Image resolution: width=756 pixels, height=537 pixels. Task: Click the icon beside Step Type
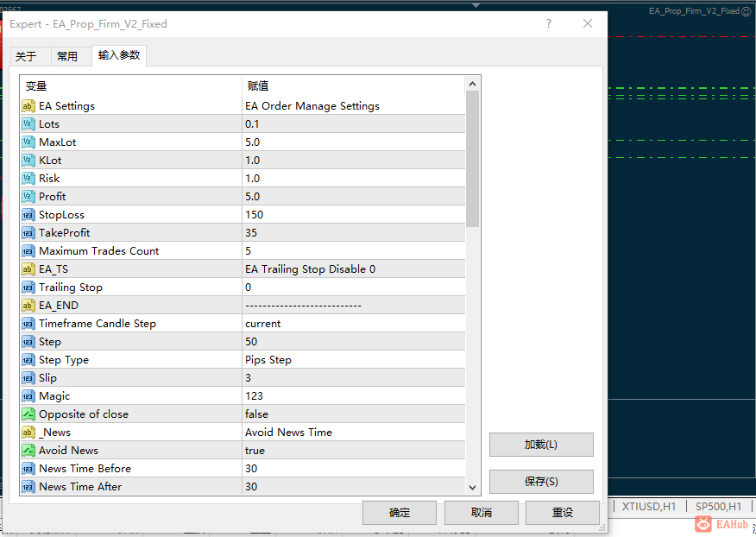click(28, 360)
